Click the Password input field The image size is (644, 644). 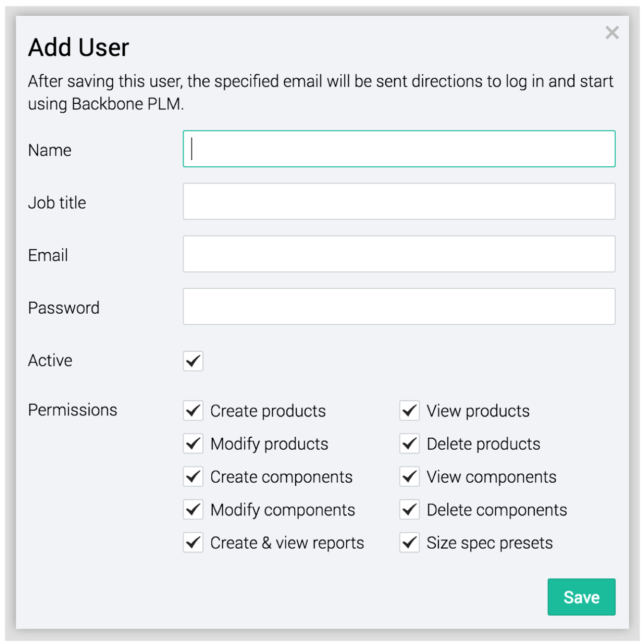coord(399,307)
